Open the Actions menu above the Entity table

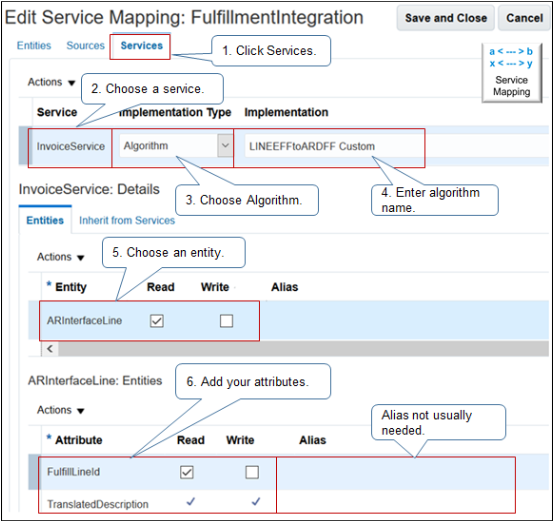[61, 257]
